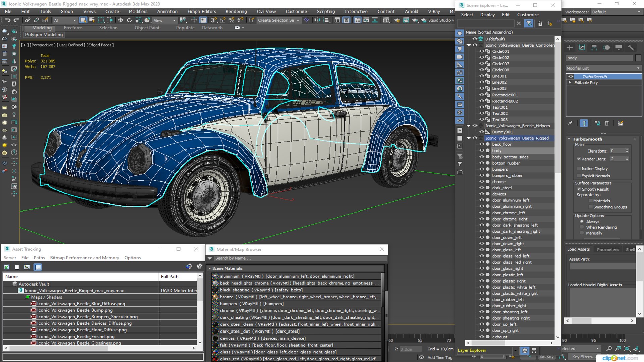Open the Graph Editors menu

(x=202, y=11)
